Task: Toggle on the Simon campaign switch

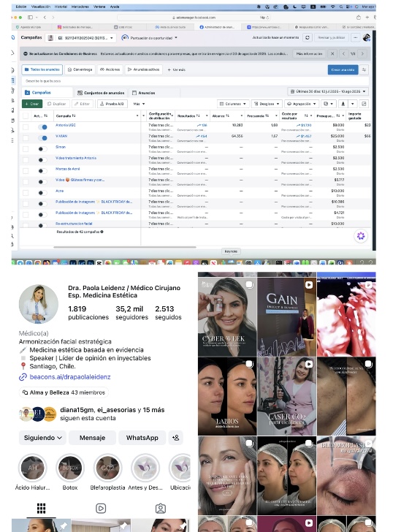Action: 42,149
